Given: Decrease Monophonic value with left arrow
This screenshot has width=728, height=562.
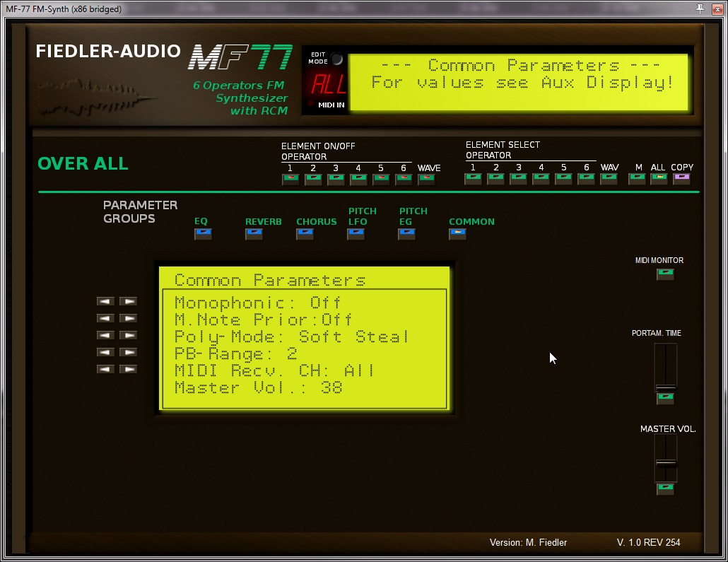Looking at the screenshot, I should pos(105,301).
